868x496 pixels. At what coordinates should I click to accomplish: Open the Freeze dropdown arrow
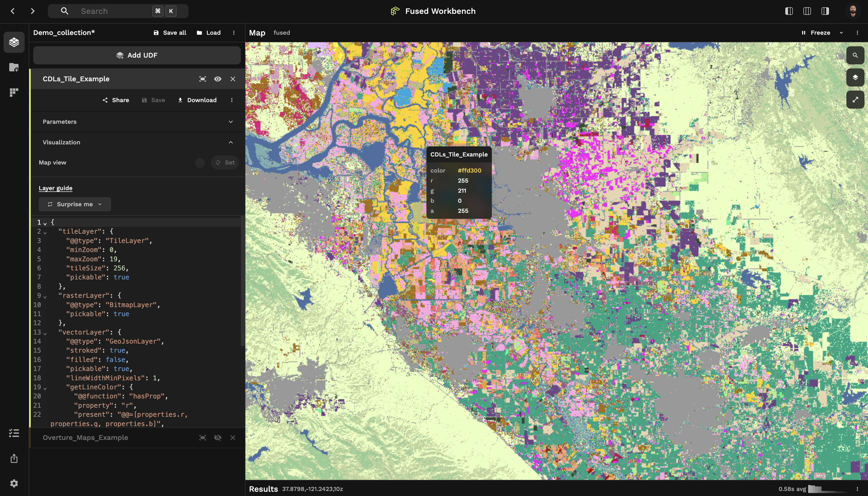coord(841,33)
